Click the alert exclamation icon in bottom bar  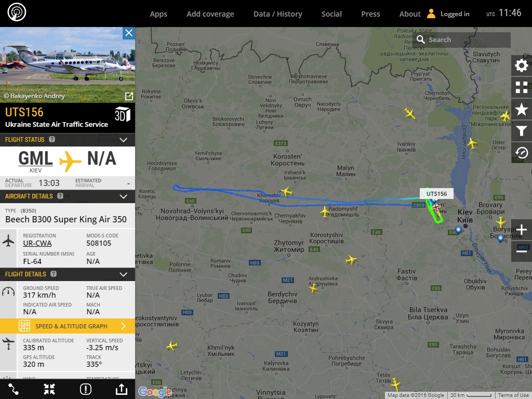coord(86,389)
